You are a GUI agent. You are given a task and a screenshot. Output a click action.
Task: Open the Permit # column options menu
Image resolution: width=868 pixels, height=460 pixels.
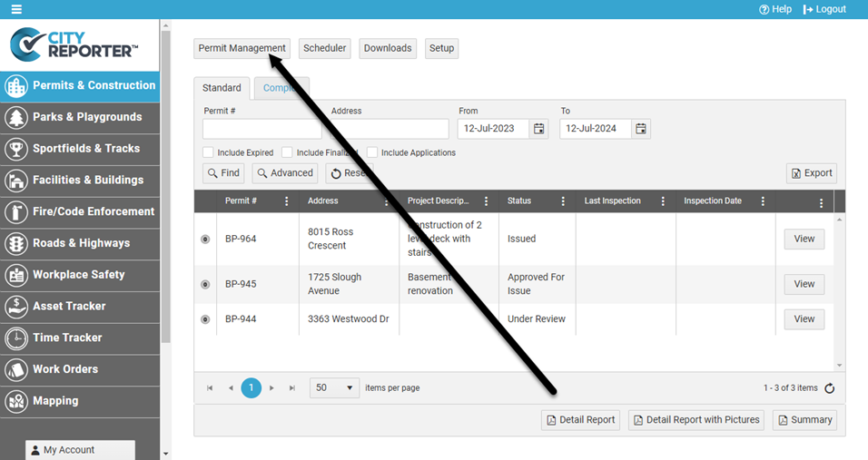click(x=287, y=201)
